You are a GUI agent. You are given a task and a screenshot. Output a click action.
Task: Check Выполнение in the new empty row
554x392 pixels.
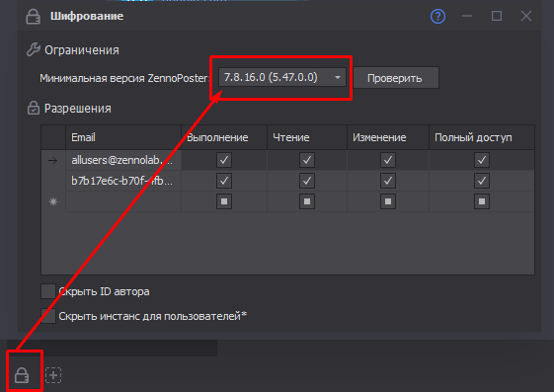pos(224,201)
